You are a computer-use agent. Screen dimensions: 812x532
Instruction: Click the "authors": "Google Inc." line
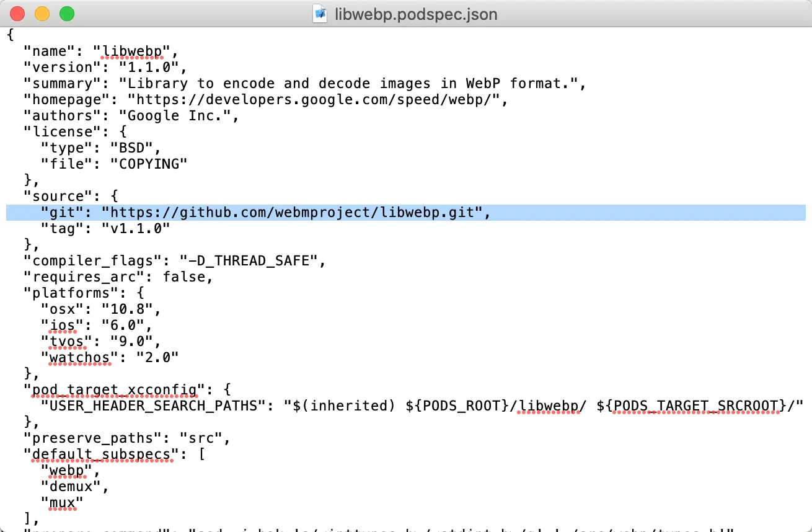tap(131, 115)
